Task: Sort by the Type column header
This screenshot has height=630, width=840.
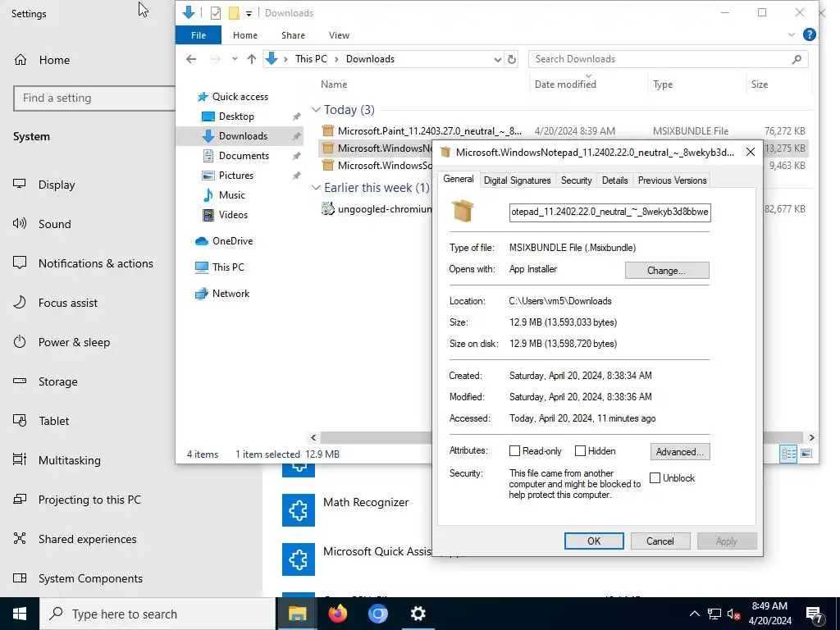Action: click(663, 84)
